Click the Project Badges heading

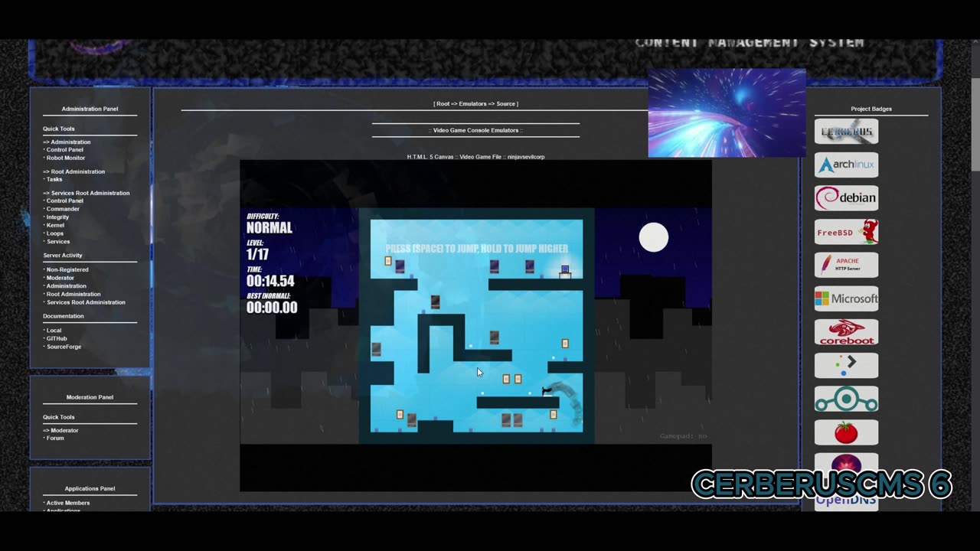click(x=871, y=109)
